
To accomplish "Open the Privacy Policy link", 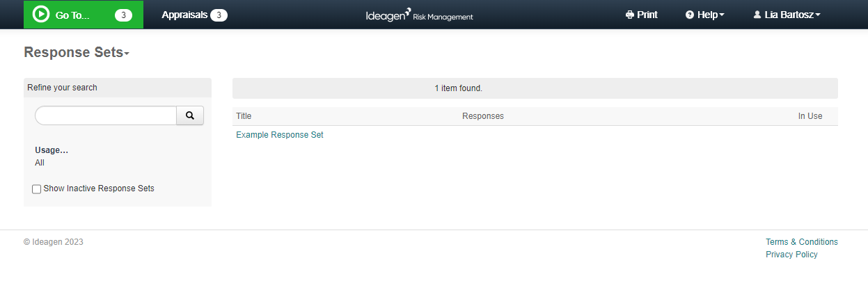I will (791, 255).
